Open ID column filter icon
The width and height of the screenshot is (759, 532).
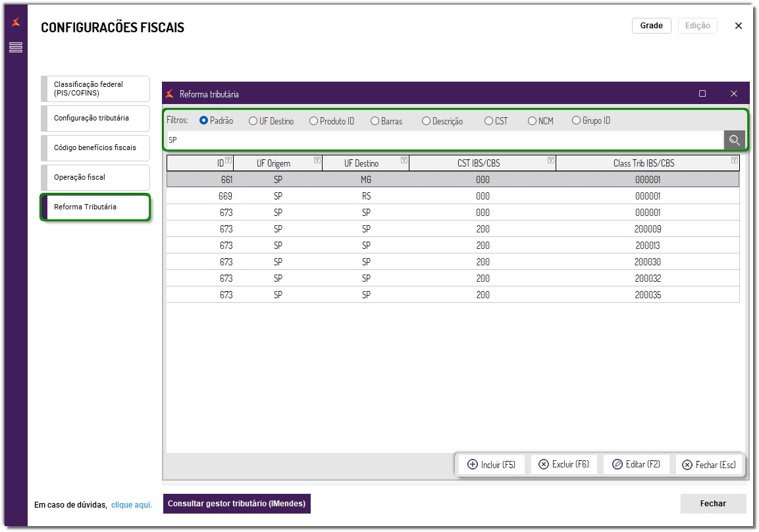coord(228,160)
